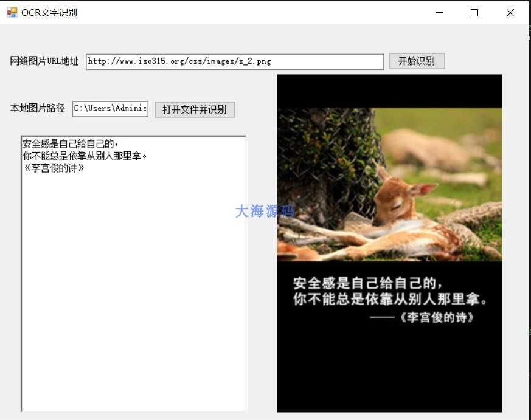The image size is (531, 420).
Task: Click the OCR文字识别 app icon in title bar
Action: click(x=12, y=13)
